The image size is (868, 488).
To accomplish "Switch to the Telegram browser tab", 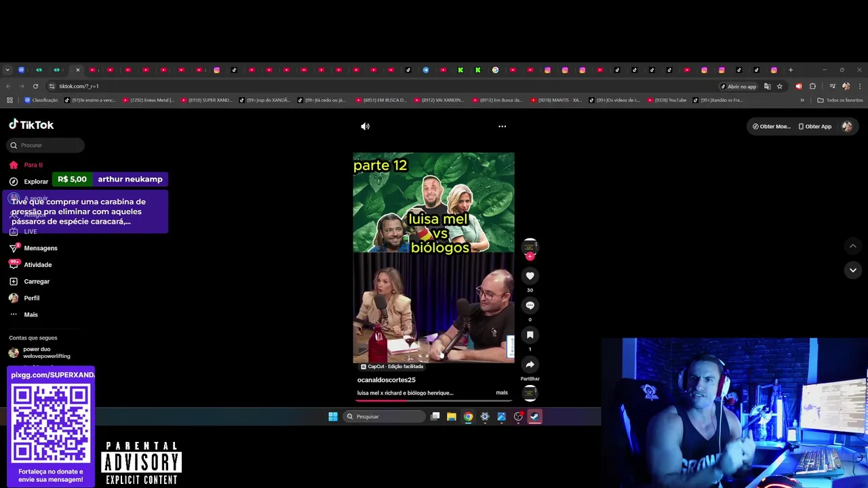I will click(x=425, y=70).
